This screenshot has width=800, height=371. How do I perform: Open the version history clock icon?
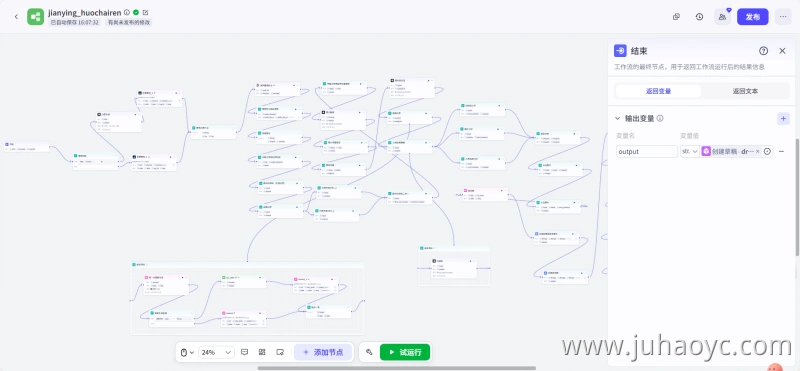[699, 17]
